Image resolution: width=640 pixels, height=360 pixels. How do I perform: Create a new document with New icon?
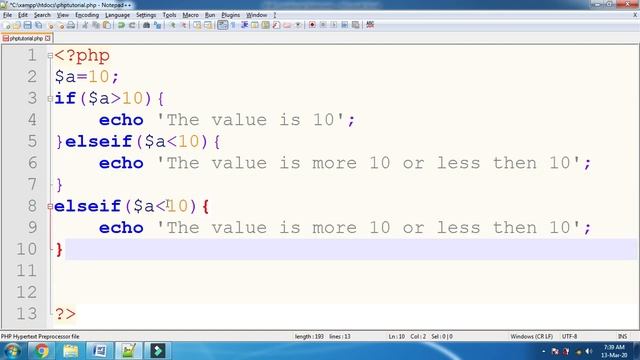click(6, 25)
